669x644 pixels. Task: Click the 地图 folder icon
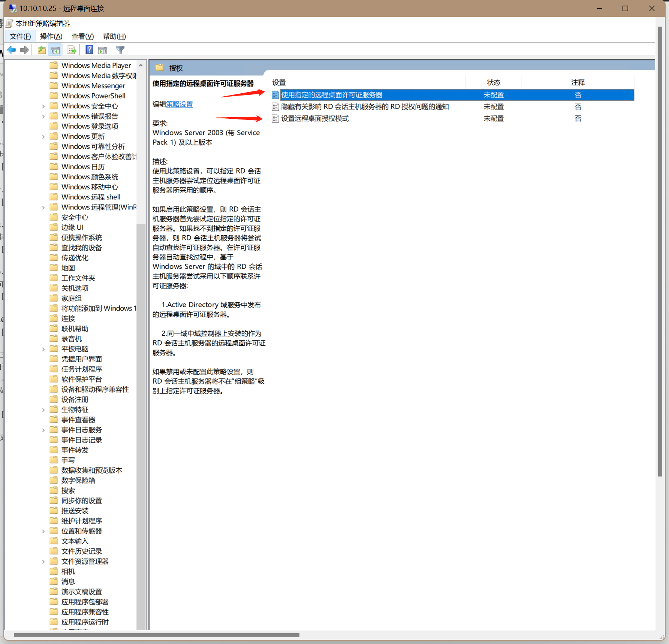(x=54, y=267)
